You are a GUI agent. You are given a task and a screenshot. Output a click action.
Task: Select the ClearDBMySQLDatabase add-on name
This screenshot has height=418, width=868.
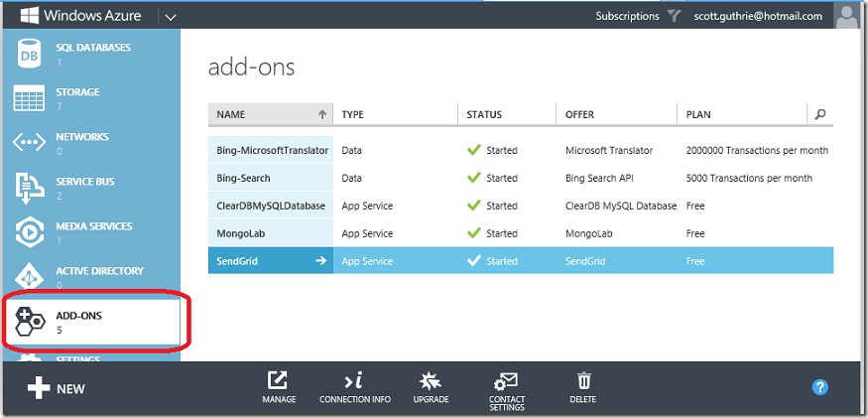[x=271, y=206]
